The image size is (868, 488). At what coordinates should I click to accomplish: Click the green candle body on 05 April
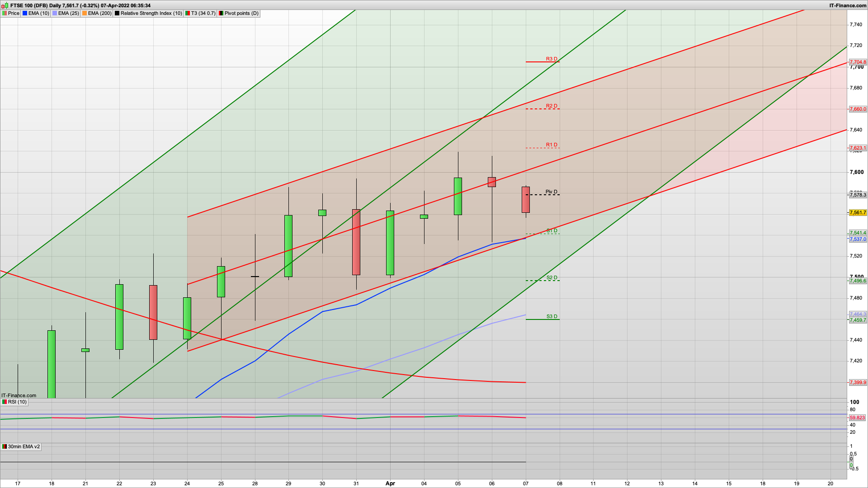click(x=458, y=196)
